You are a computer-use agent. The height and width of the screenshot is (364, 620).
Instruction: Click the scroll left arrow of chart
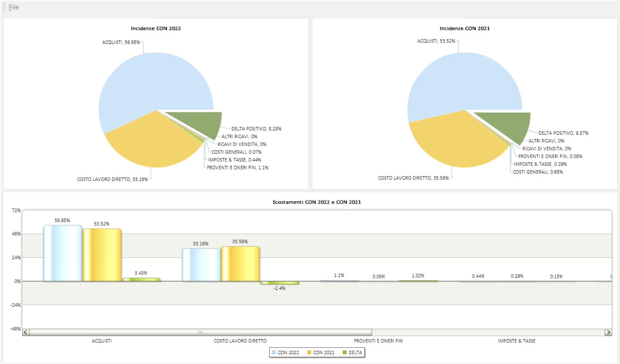[x=26, y=332]
